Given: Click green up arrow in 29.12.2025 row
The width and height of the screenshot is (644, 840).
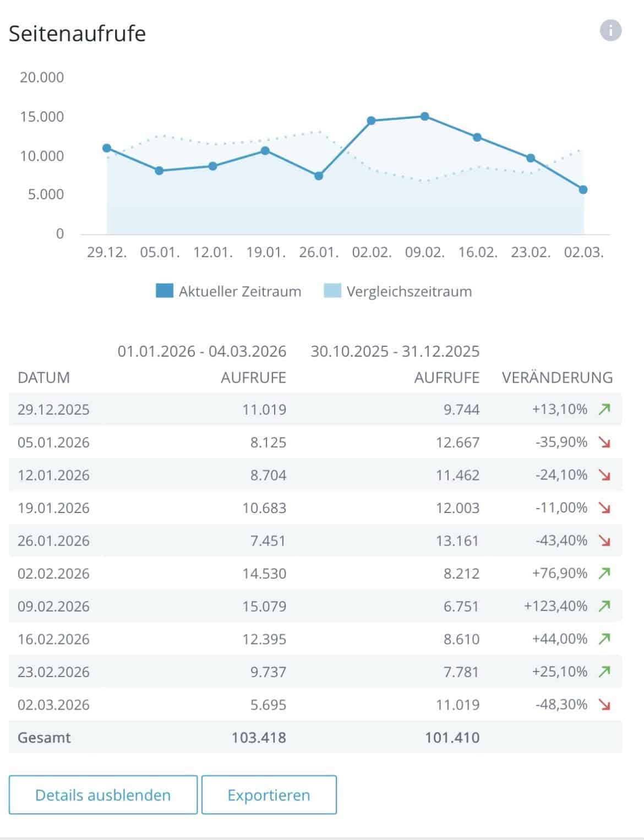Looking at the screenshot, I should (x=604, y=409).
